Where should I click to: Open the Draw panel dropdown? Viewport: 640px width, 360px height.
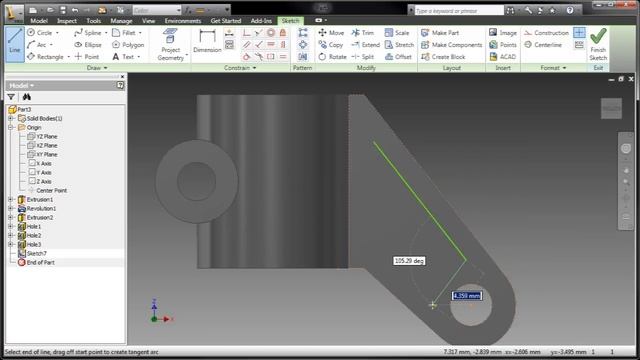(x=97, y=68)
